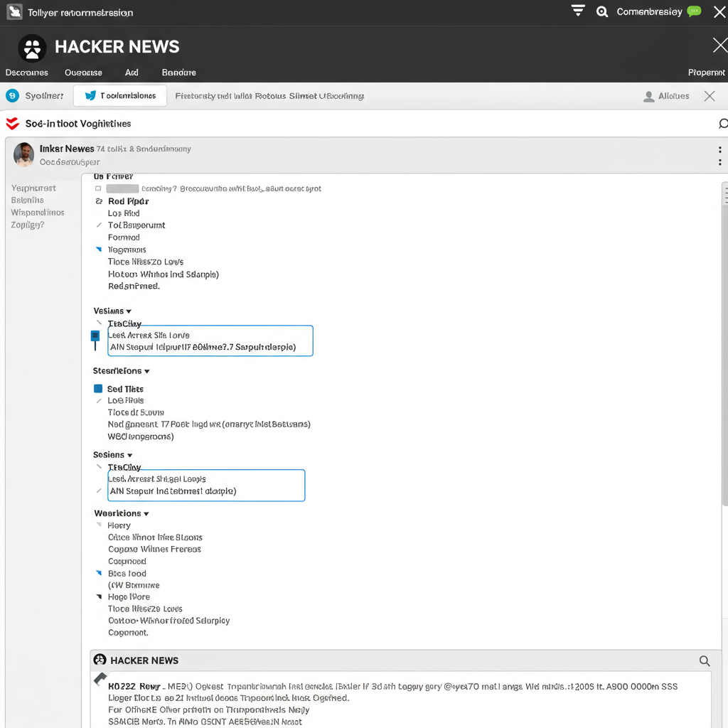Expand the arrow beside TtsCliay under Sesiens
The height and width of the screenshot is (728, 728).
[x=99, y=466]
